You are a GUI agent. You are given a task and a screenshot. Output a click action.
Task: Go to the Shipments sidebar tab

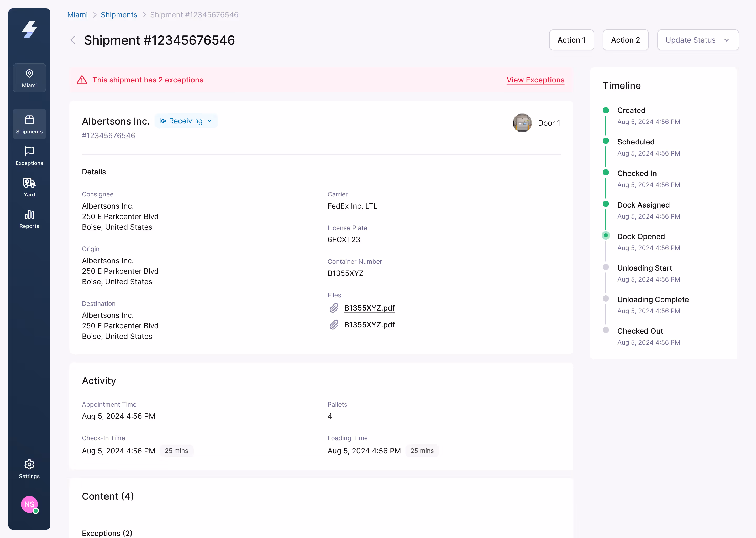point(29,124)
